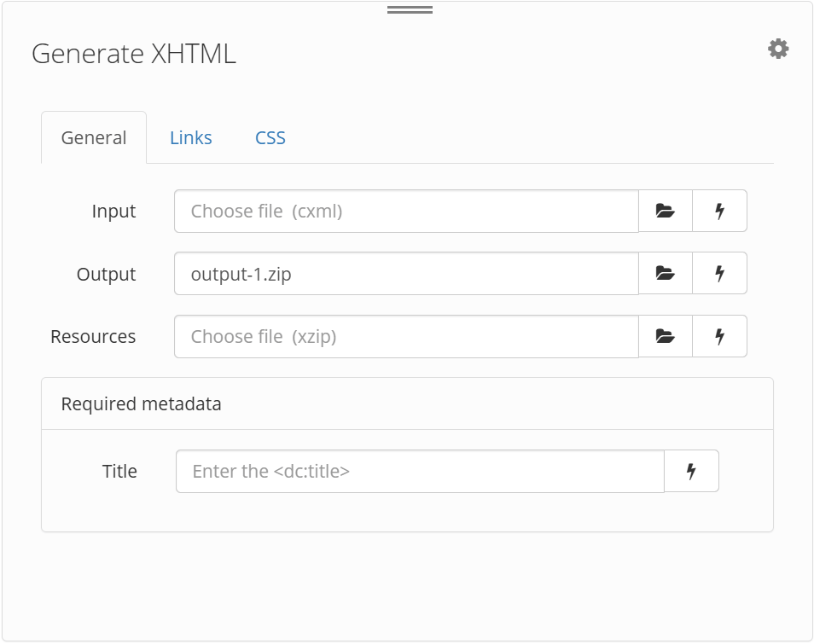Image resolution: width=814 pixels, height=644 pixels.
Task: Click inside the Input file field
Action: 401,211
